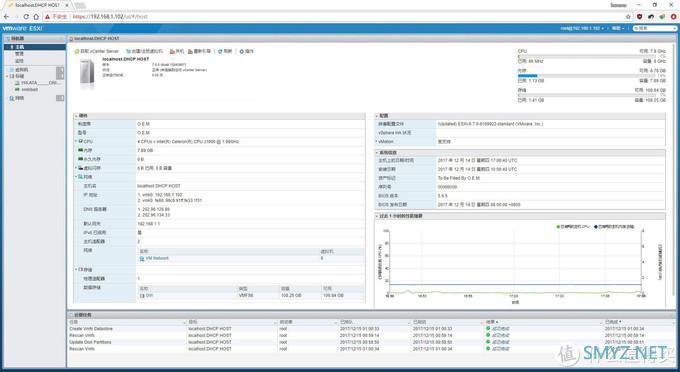Open the root user dropdown in header
This screenshot has width=680, height=372.
click(x=582, y=28)
